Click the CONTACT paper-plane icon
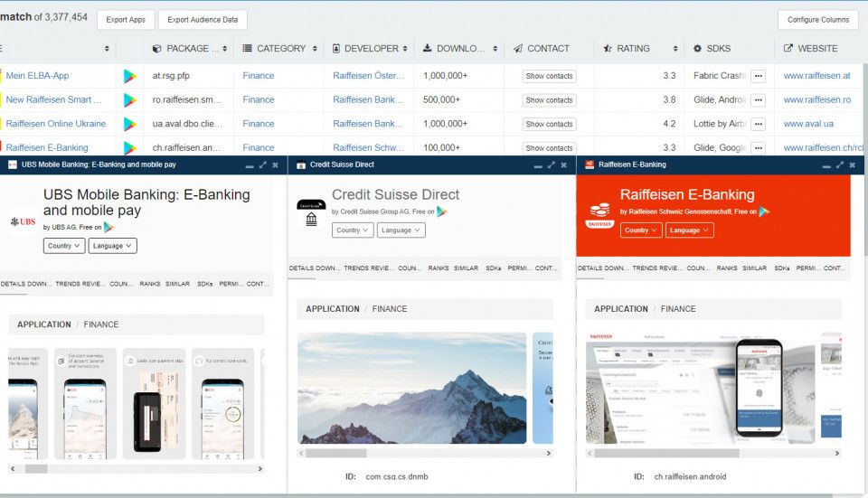 517,49
